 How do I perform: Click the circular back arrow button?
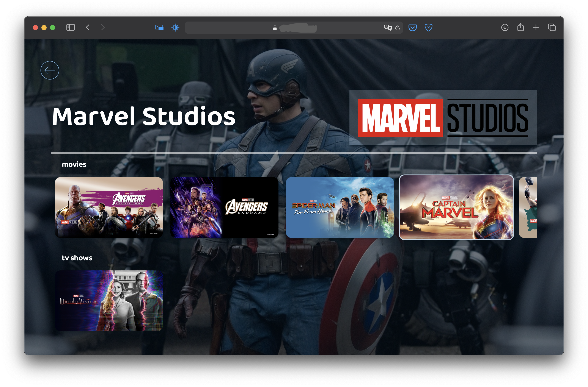point(50,70)
